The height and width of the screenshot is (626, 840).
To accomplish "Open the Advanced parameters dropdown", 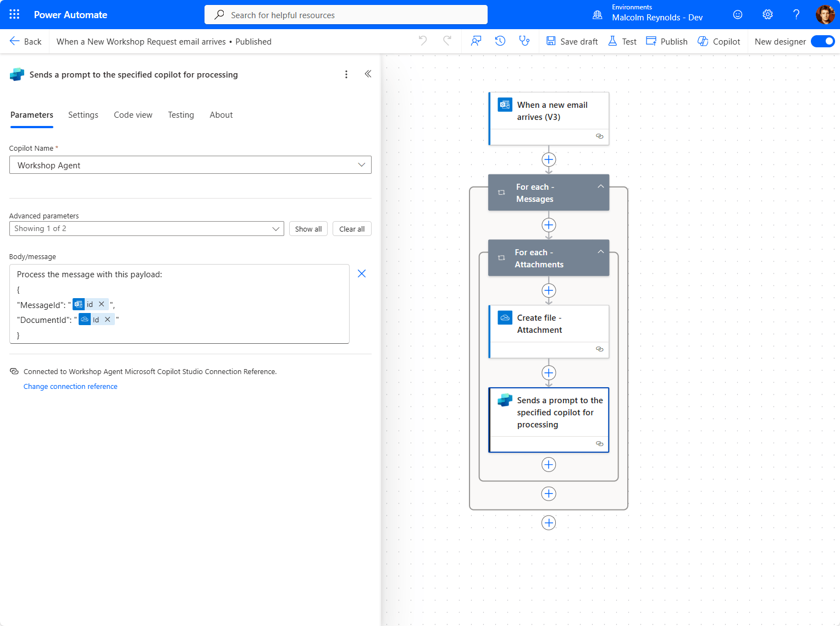I will pyautogui.click(x=147, y=229).
